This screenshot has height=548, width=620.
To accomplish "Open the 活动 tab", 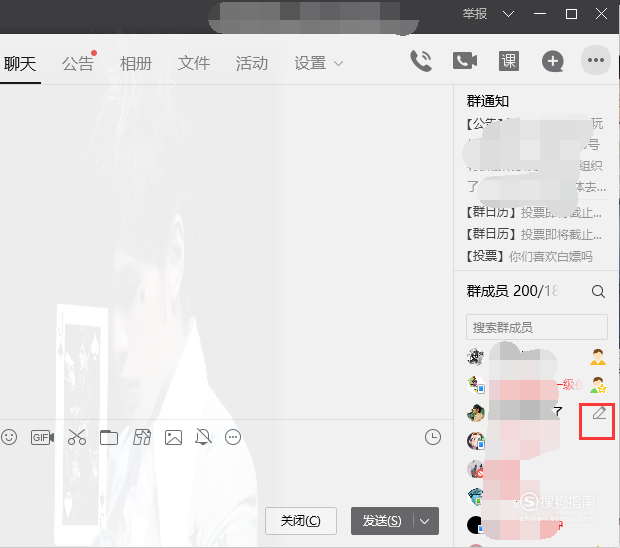I will tap(252, 63).
